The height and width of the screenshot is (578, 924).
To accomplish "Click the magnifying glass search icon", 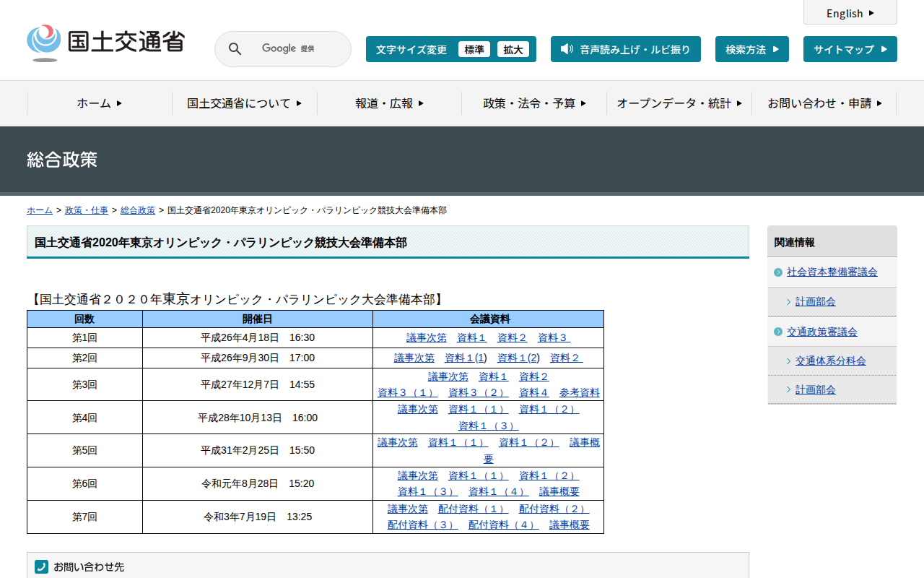I will (x=235, y=49).
